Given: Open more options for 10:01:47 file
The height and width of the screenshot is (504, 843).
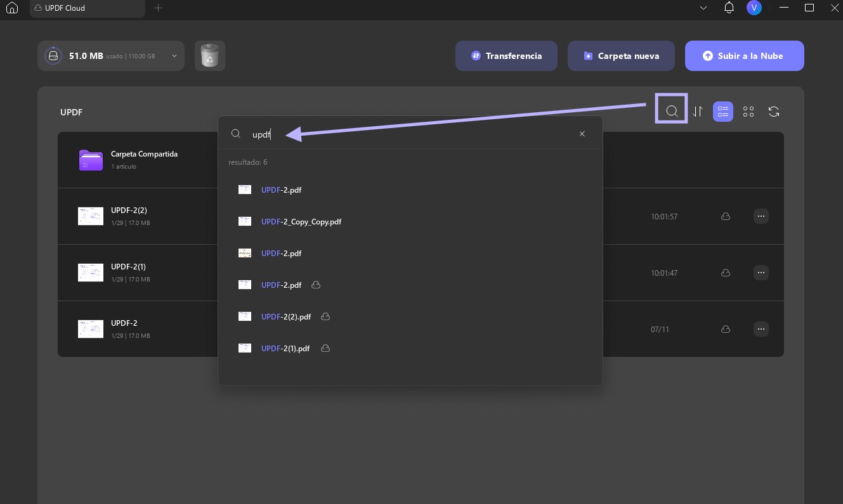Looking at the screenshot, I should click(761, 273).
